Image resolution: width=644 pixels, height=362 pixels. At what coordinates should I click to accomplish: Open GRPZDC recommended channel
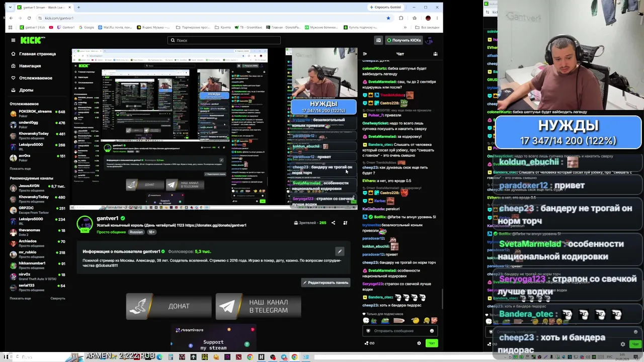click(x=37, y=209)
